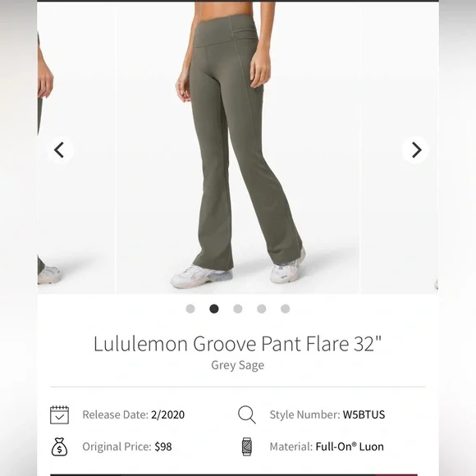Image resolution: width=476 pixels, height=476 pixels.
Task: Open the main grey sage pants photo
Action: pos(238,148)
